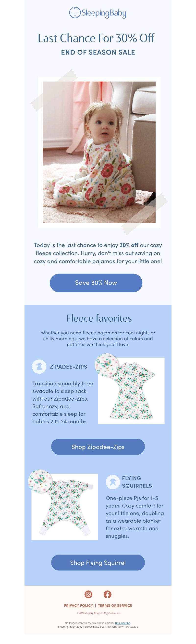Click the SleepingBaby logo at top

(98, 13)
